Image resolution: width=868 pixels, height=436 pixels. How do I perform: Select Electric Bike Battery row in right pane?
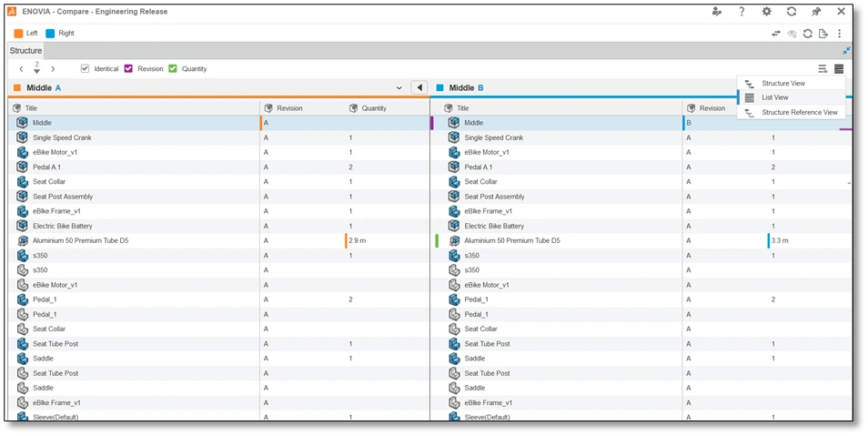pos(641,226)
